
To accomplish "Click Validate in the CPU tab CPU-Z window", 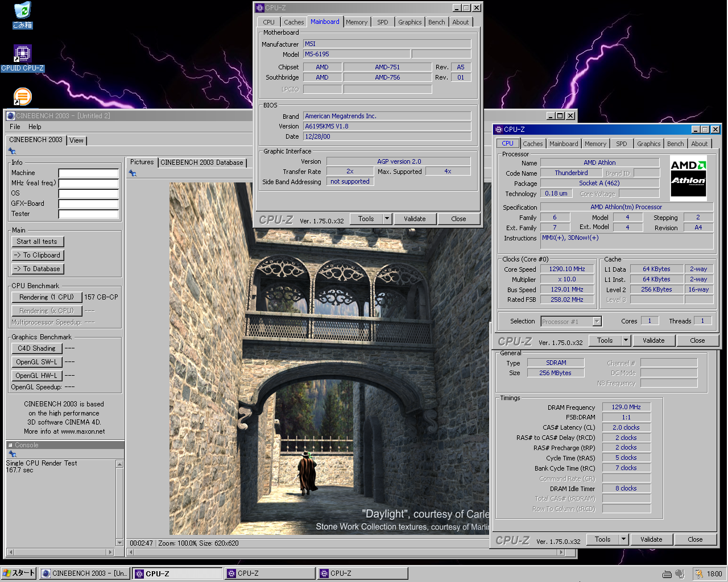I will (x=653, y=340).
